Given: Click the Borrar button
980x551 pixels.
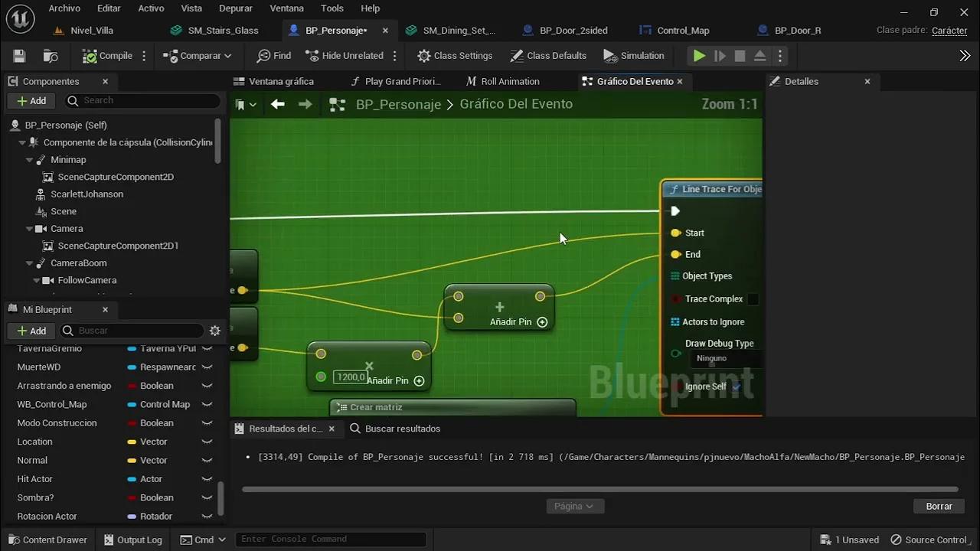Looking at the screenshot, I should pos(939,506).
